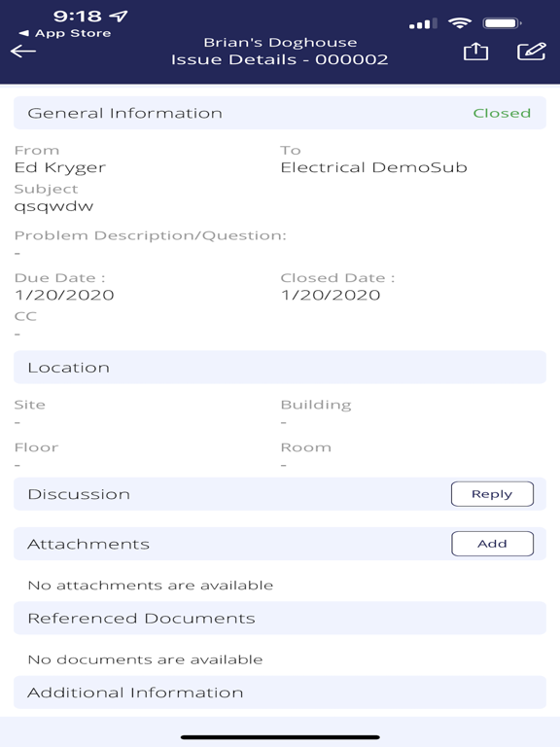560x747 pixels.
Task: Tap the location arrow next to time
Action: [119, 17]
